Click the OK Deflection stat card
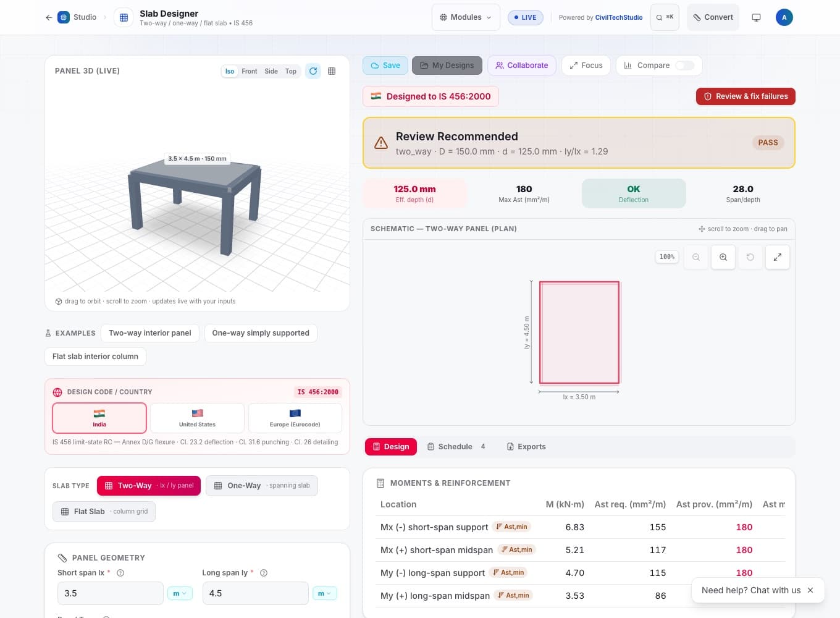This screenshot has width=840, height=618. (634, 193)
